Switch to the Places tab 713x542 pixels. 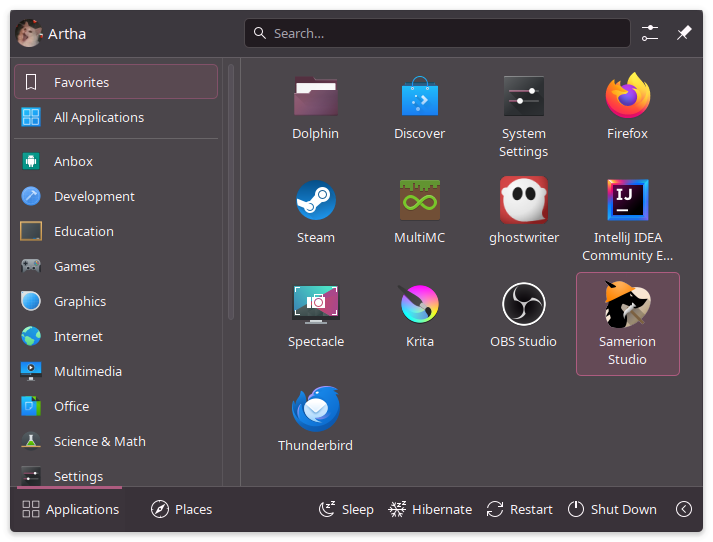(x=182, y=509)
